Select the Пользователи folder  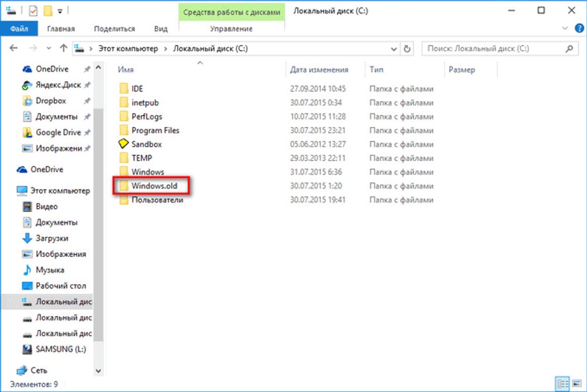coord(157,200)
